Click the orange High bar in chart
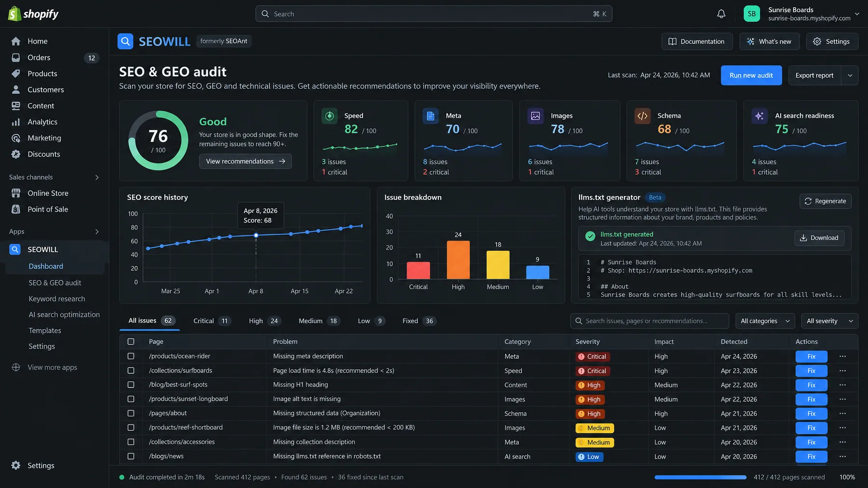 (458, 260)
